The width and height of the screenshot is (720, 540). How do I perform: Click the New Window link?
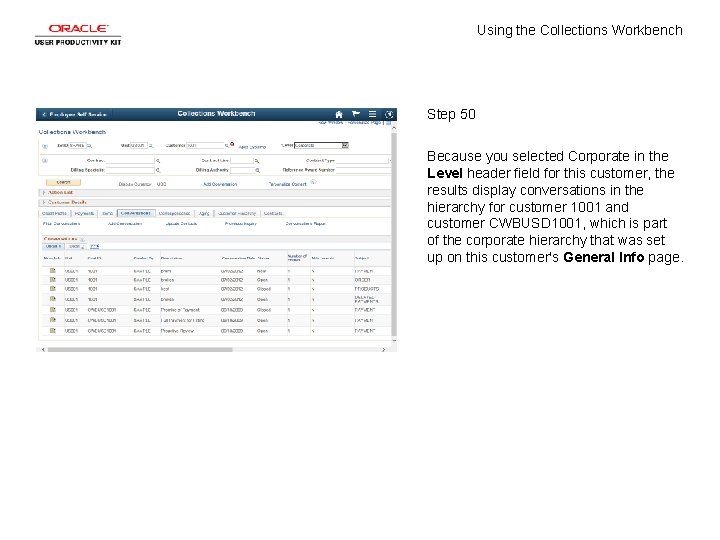click(x=330, y=123)
